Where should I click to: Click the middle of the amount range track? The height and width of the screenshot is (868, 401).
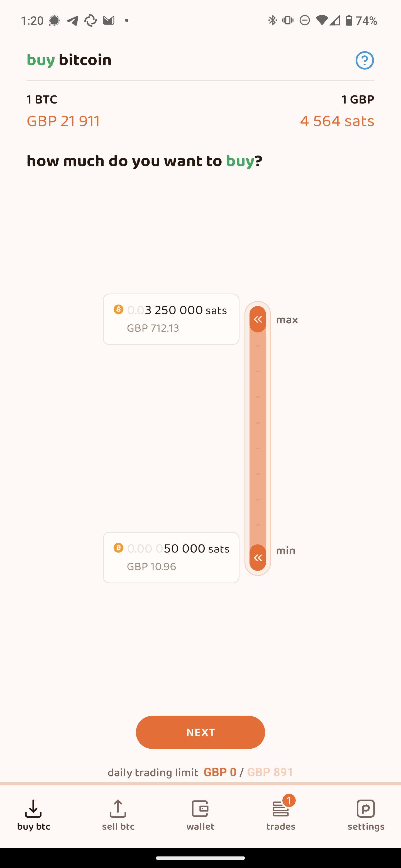[x=258, y=438]
